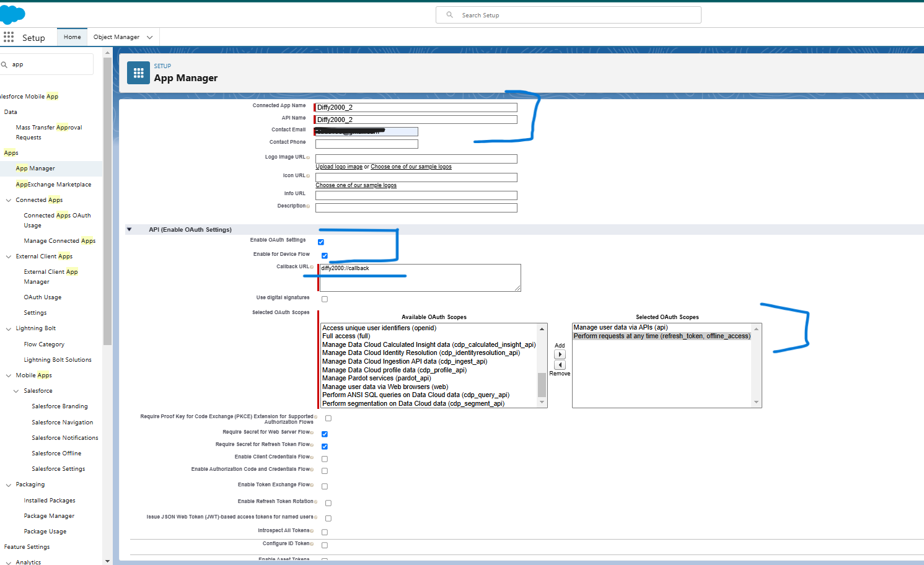Viewport: 924px width, 565px height.
Task: Collapse Lightning Bolt tree node
Action: click(x=9, y=328)
